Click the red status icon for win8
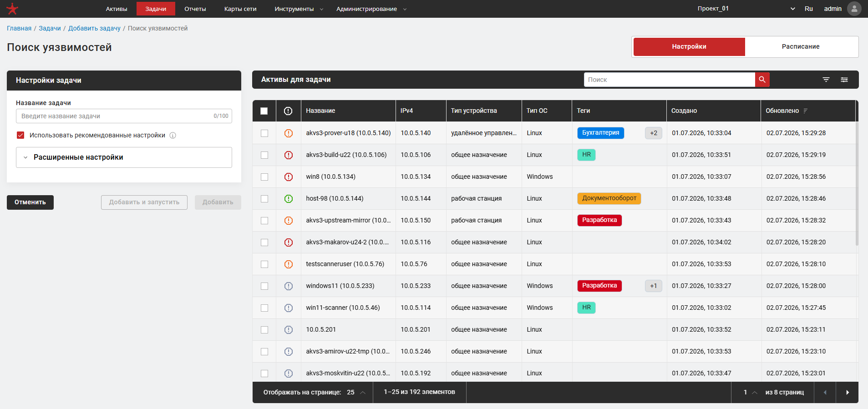868x409 pixels. 289,177
